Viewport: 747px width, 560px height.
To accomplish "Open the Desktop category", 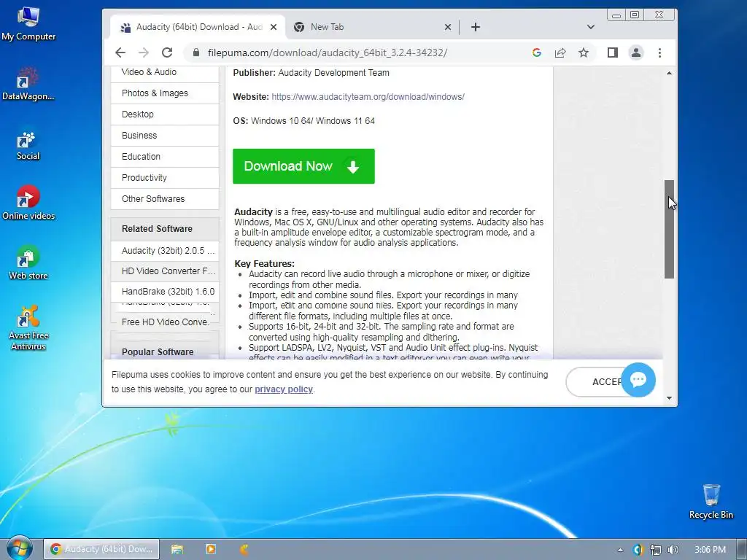I will coord(165,114).
